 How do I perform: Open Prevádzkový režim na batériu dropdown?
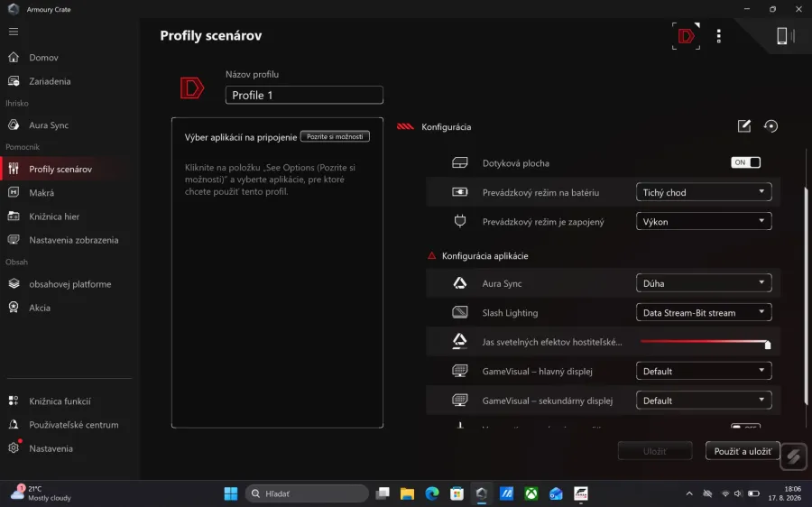click(704, 192)
